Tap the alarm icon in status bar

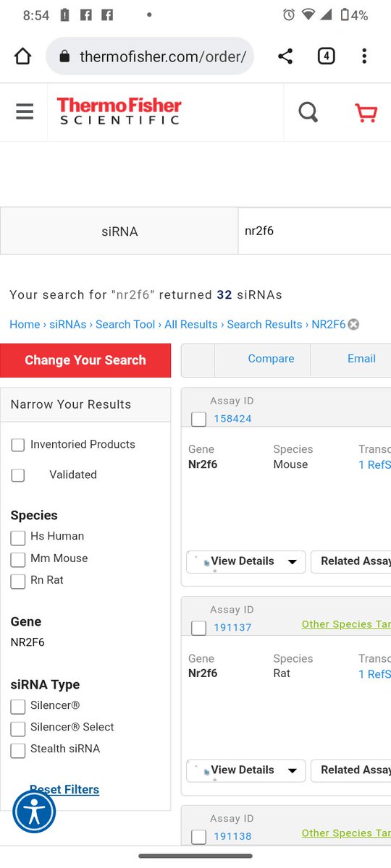coord(289,14)
